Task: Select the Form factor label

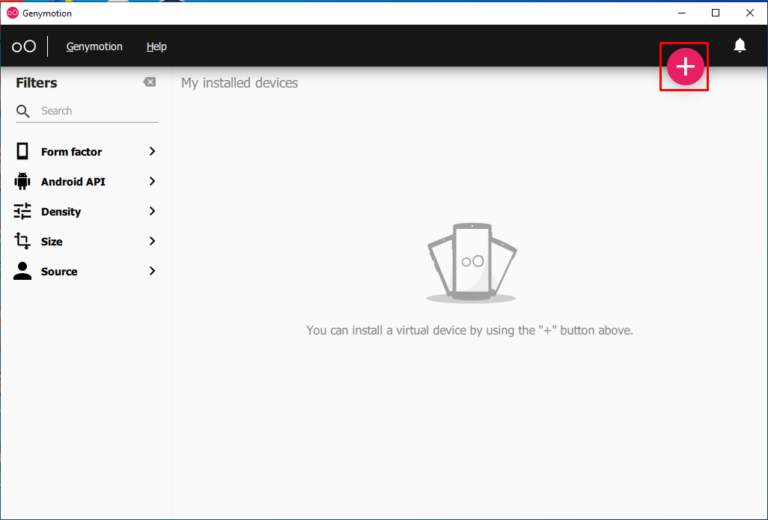Action: click(72, 152)
